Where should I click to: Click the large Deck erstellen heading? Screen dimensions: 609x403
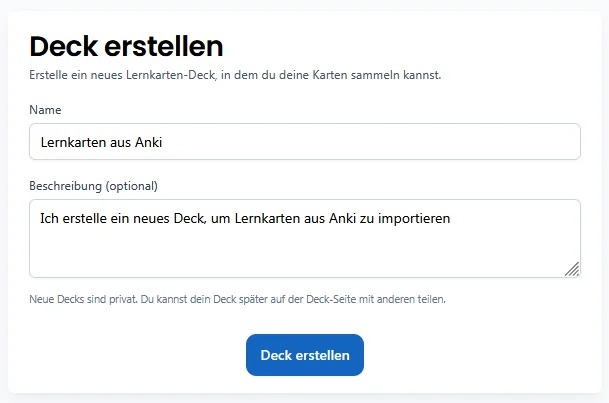coord(126,46)
